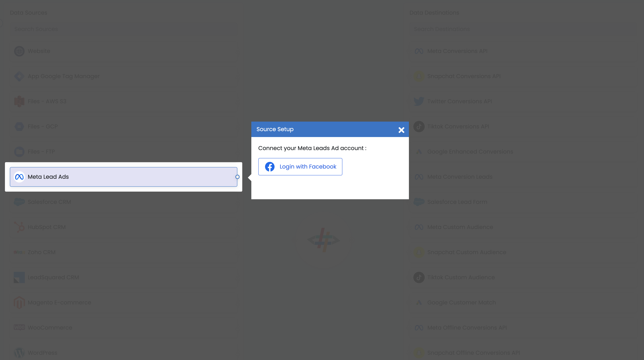The height and width of the screenshot is (360, 644).
Task: Click the AWS S3 icon
Action: 19,101
